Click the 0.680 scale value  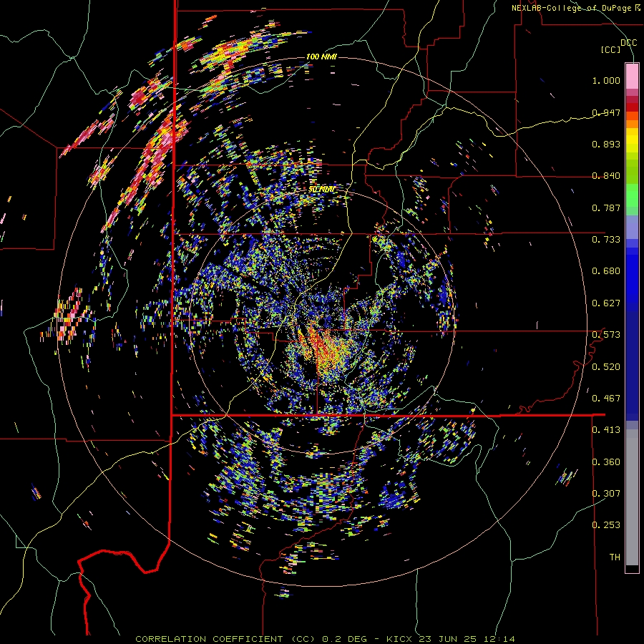pyautogui.click(x=606, y=271)
